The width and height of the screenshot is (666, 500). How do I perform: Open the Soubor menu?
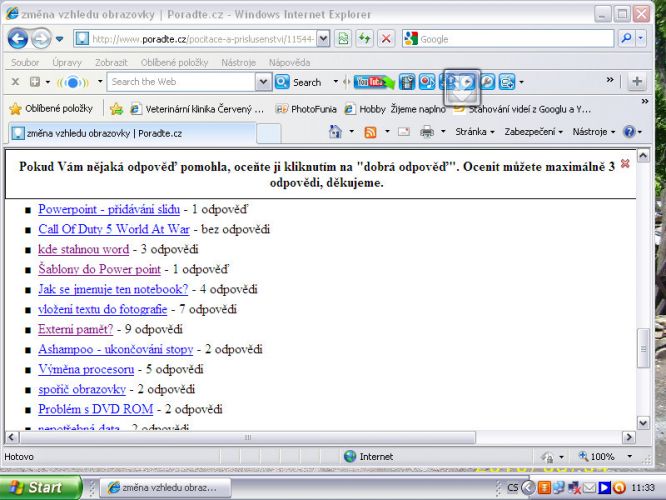pos(25,62)
